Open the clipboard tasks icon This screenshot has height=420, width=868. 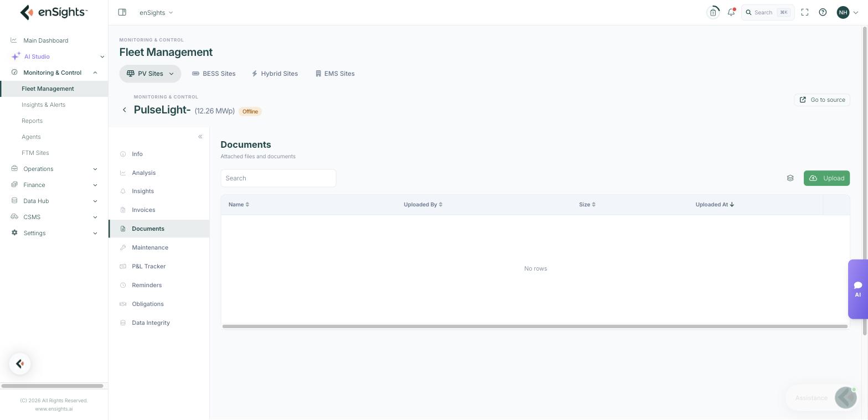coord(713,12)
